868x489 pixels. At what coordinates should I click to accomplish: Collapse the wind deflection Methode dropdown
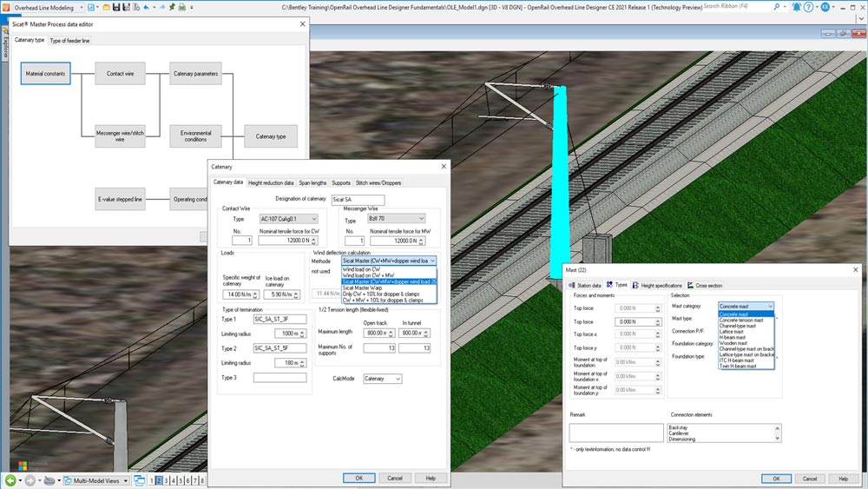(432, 261)
